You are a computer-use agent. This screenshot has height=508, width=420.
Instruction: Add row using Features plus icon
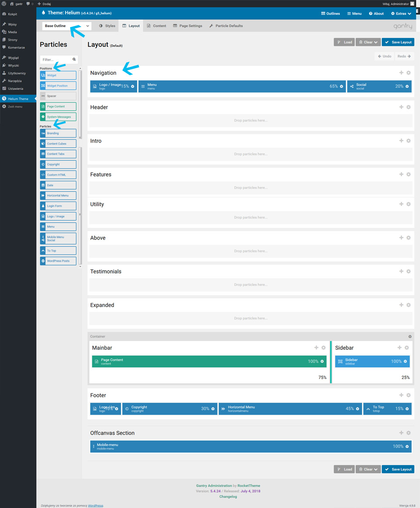(x=401, y=174)
